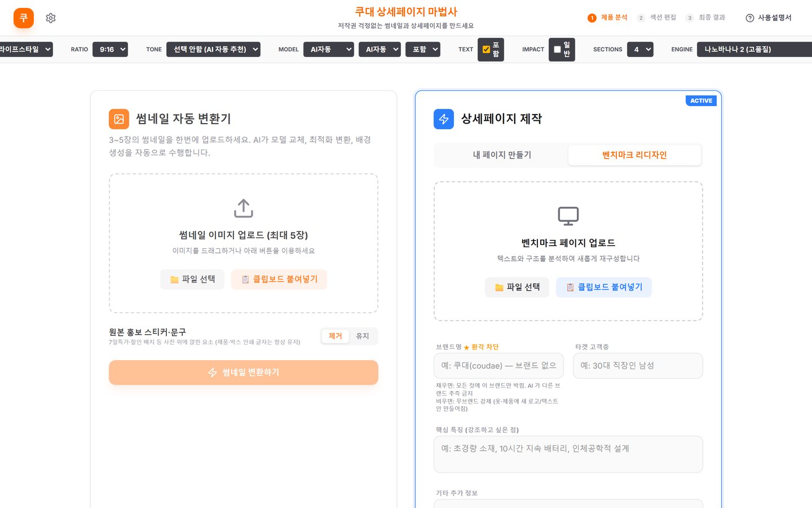Click the blue lightning icon beside 상세페이지 제작
812x508 pixels.
444,119
